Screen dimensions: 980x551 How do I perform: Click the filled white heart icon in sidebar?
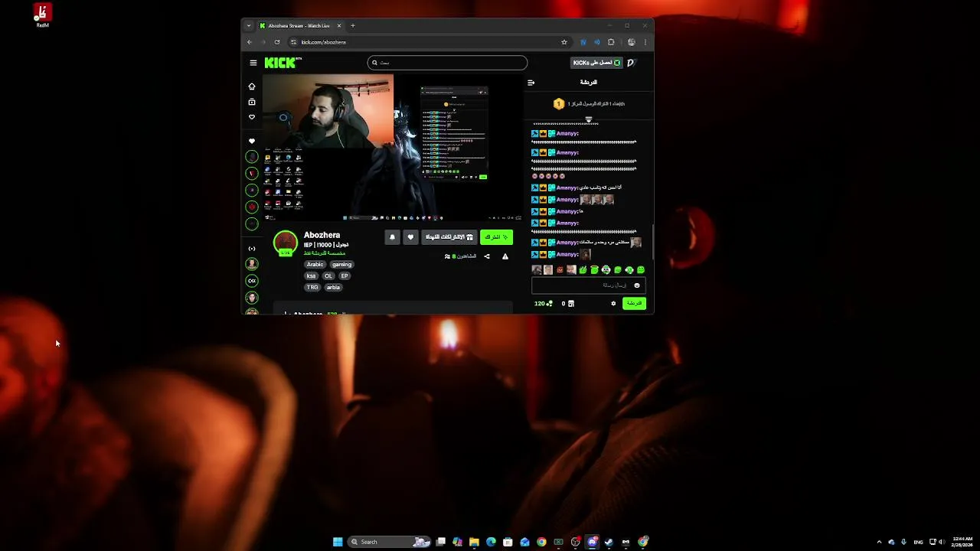click(252, 141)
